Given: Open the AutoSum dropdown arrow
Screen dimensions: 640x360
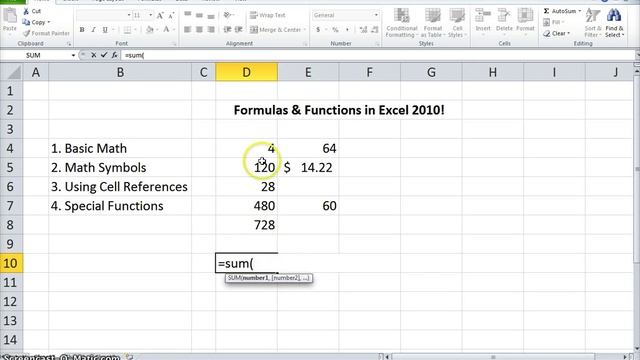Looking at the screenshot, I should 579,11.
